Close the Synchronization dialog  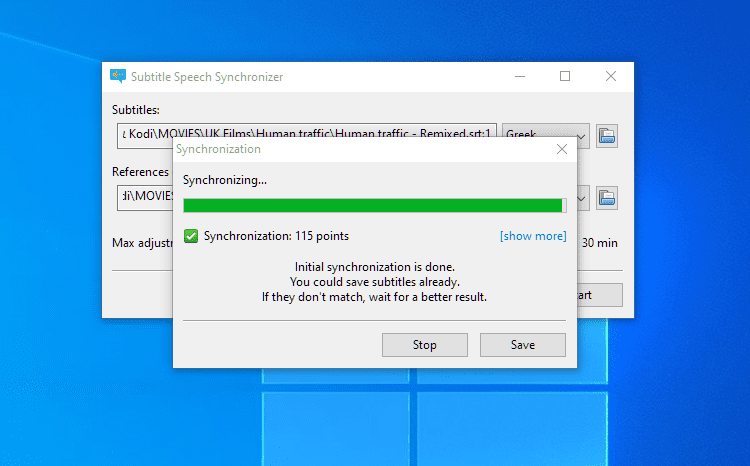click(562, 149)
